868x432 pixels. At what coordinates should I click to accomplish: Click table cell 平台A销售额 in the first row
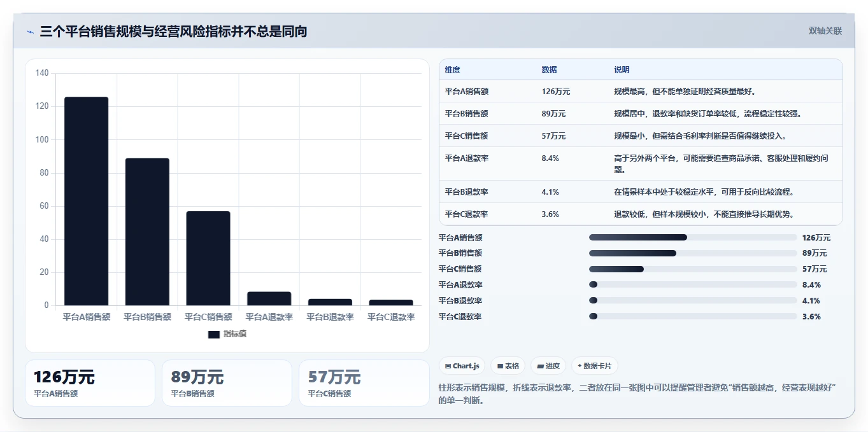pyautogui.click(x=466, y=91)
